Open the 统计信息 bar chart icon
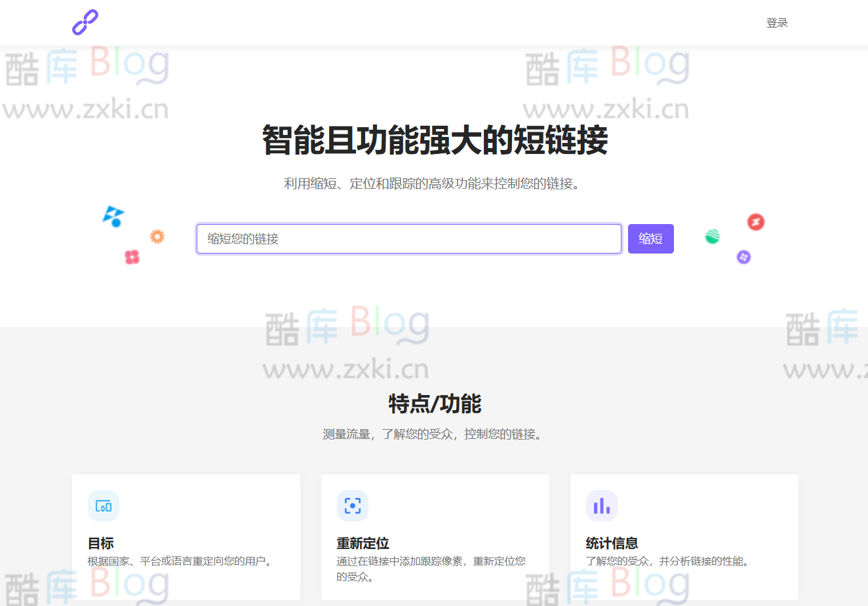Viewport: 868px width, 606px height. (x=601, y=506)
